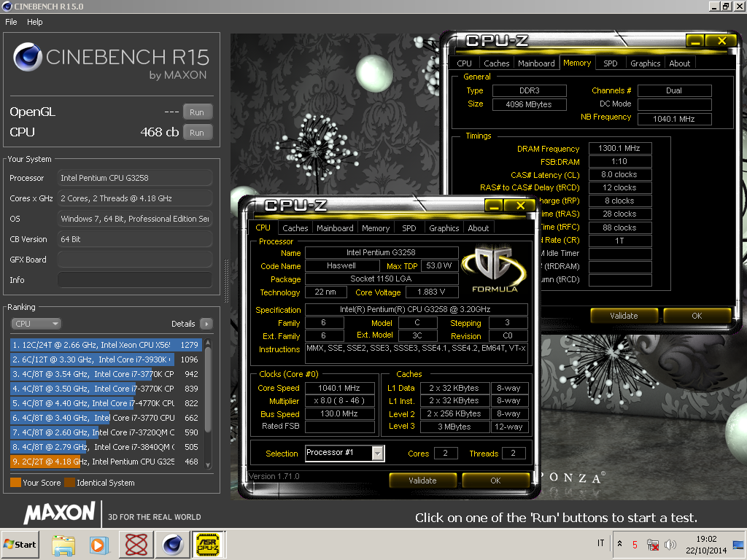Click the network status tray icon
This screenshot has height=560, width=747.
(x=653, y=544)
